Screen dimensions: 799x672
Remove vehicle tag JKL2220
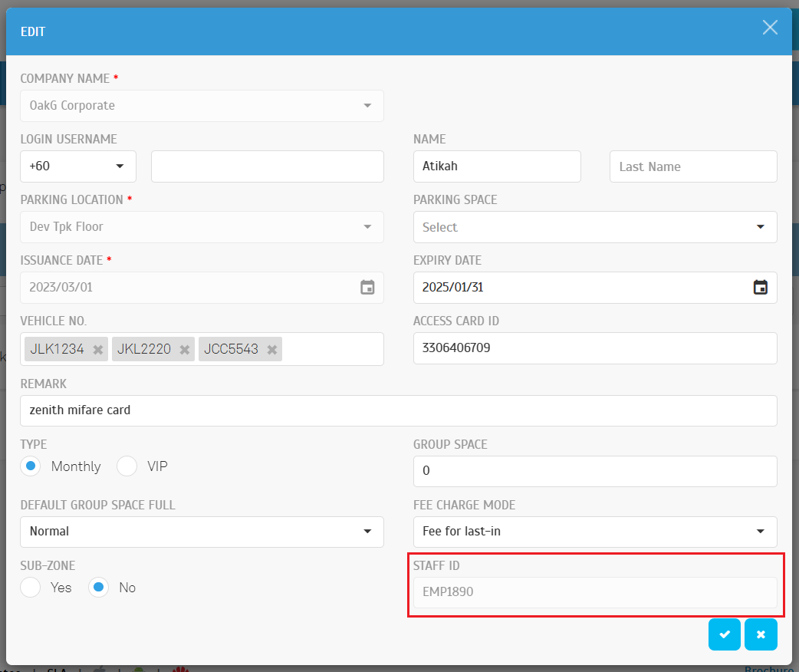(x=184, y=349)
